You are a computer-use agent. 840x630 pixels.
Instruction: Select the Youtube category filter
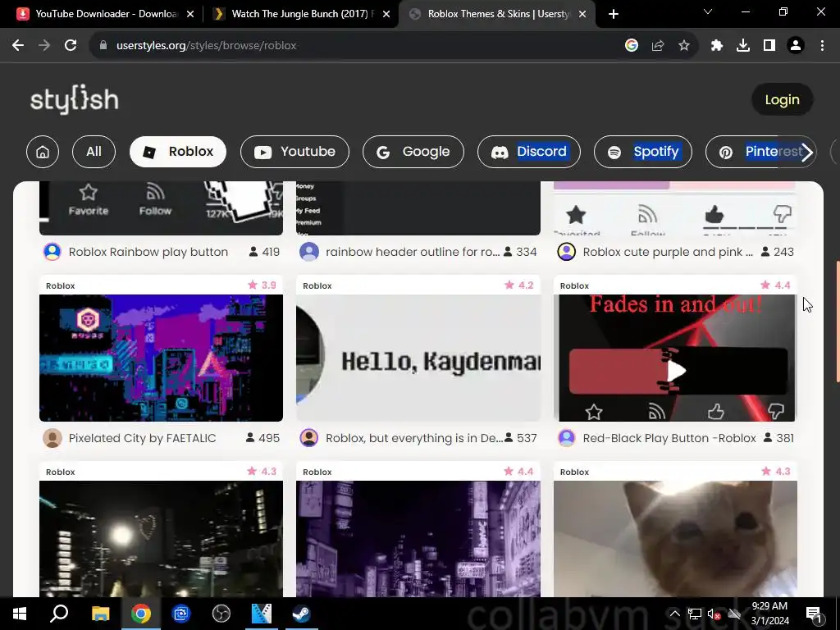[294, 152]
